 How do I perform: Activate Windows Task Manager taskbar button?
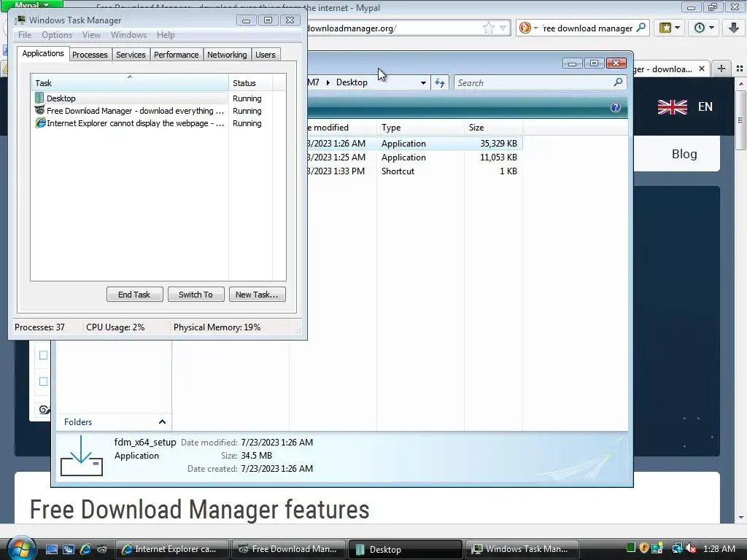522,549
